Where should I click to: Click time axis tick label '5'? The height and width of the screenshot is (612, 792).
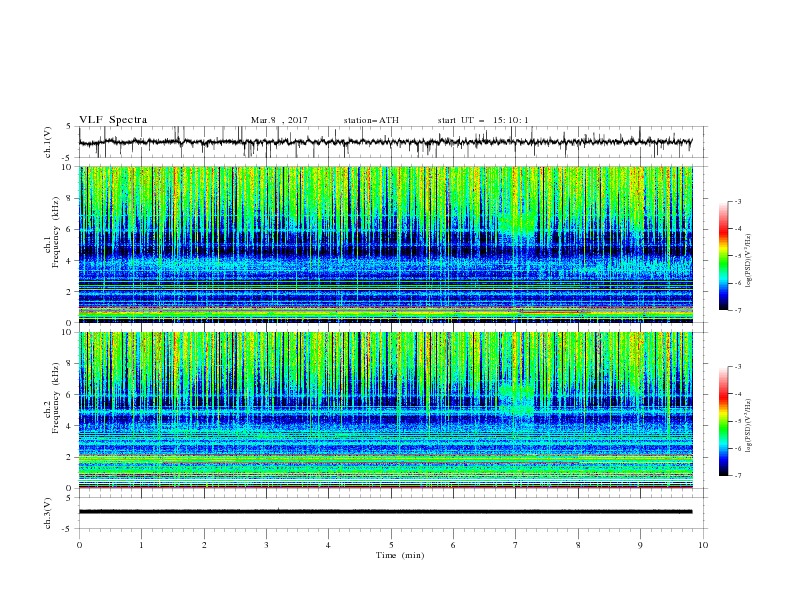click(x=391, y=545)
